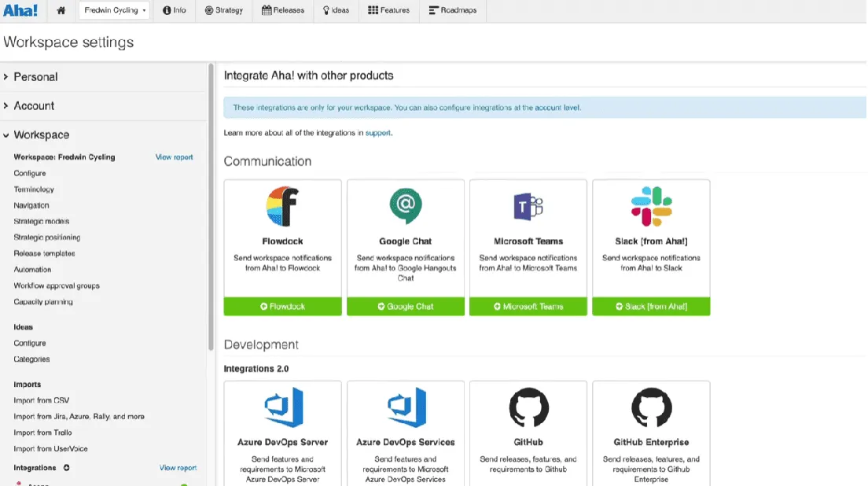Viewport: 868px width, 486px height.
Task: Open Capacity planning
Action: [x=43, y=302]
